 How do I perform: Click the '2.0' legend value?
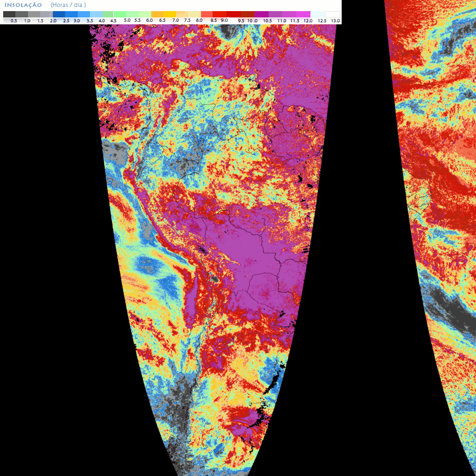point(53,21)
